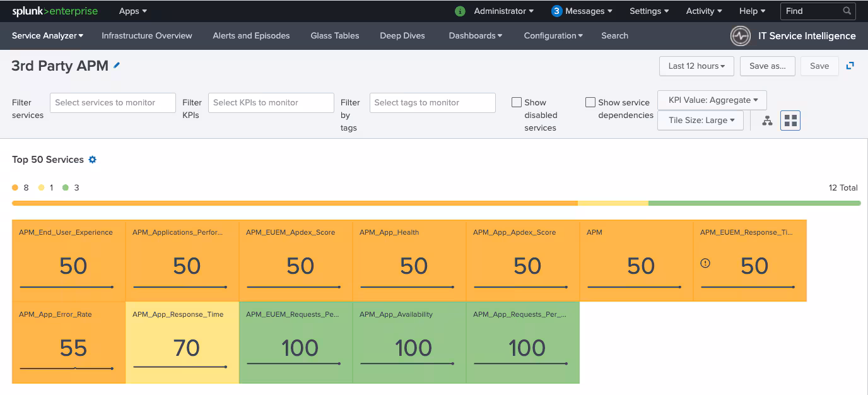868x395 pixels.
Task: Click the green segment of health bar
Action: (754, 203)
